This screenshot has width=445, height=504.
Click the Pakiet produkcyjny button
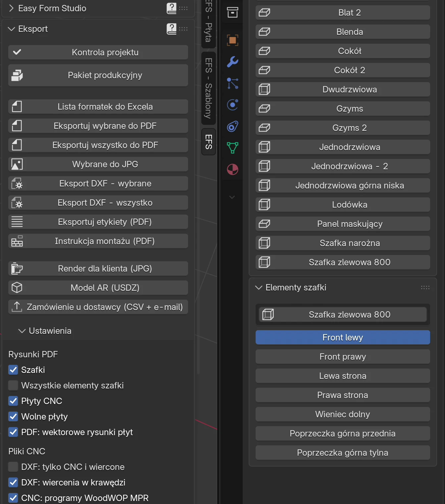[98, 76]
